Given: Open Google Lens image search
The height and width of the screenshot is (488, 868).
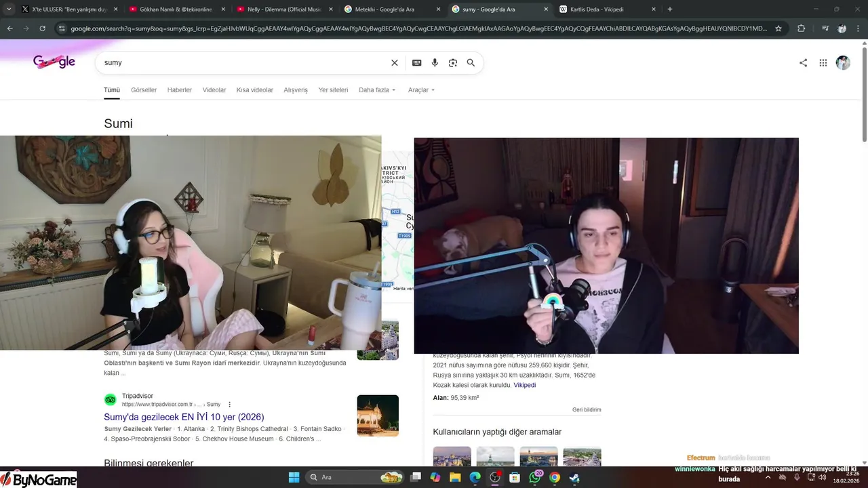Looking at the screenshot, I should [453, 62].
